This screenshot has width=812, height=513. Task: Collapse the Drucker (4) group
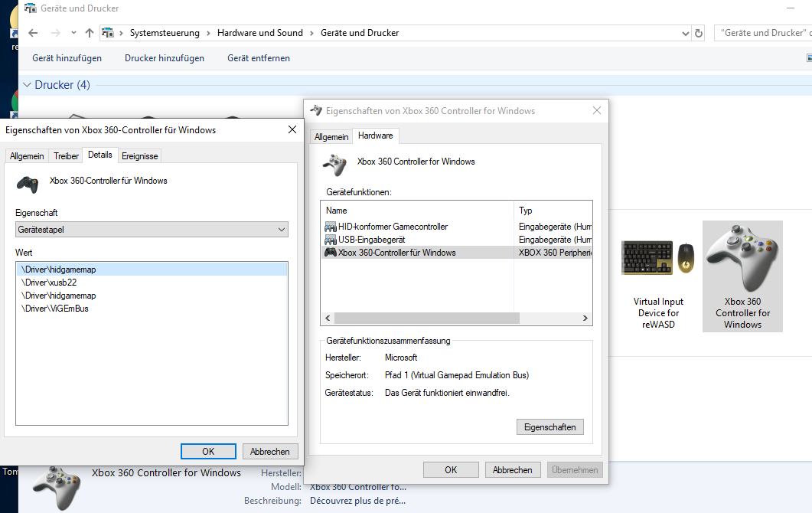[x=28, y=85]
